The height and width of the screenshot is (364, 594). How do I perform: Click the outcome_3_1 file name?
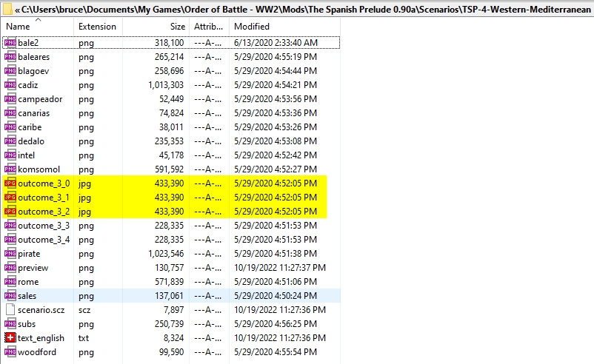(44, 198)
